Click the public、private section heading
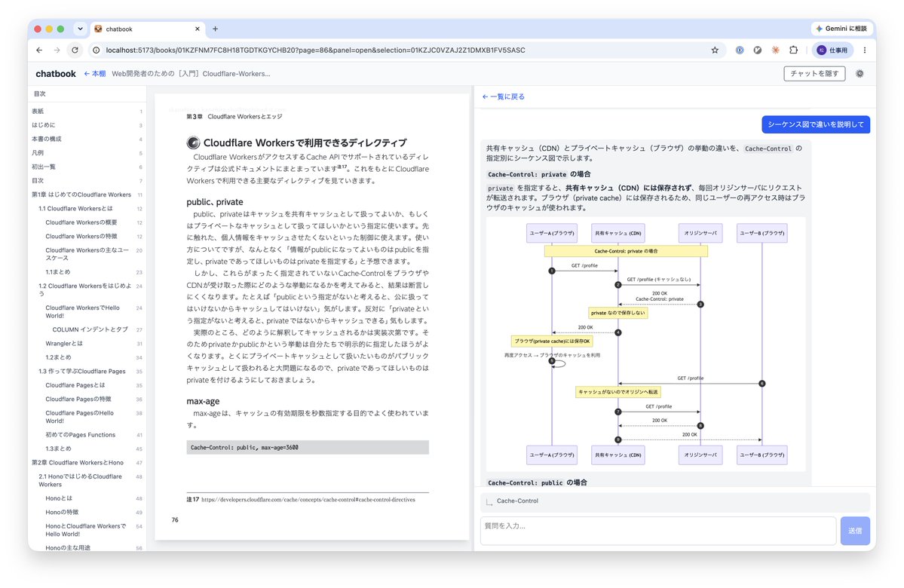This screenshot has width=904, height=588. pos(214,202)
